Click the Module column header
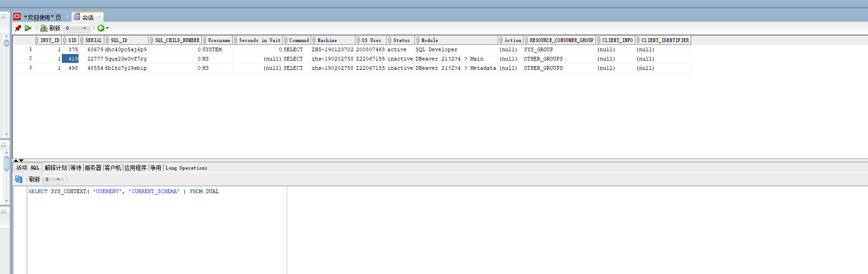 point(429,40)
